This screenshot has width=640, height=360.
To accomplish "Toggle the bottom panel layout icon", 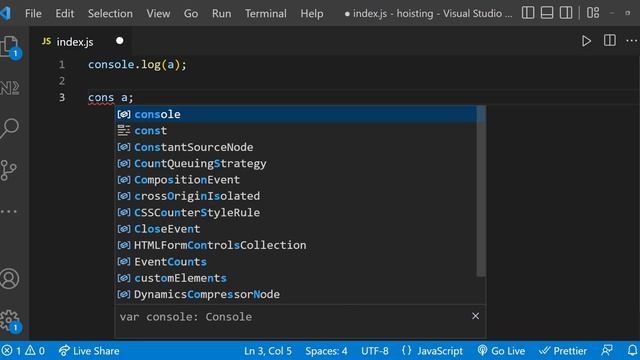I will (x=547, y=13).
